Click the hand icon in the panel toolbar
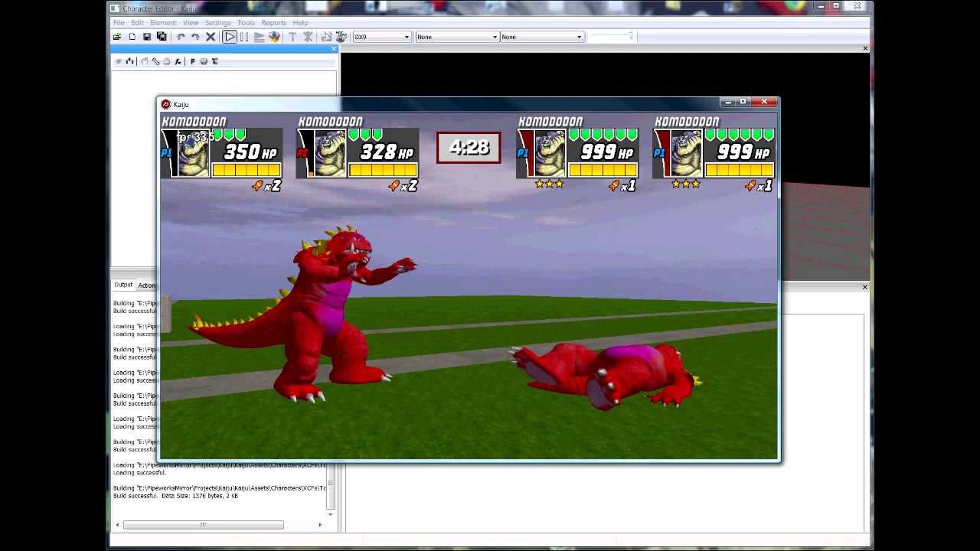This screenshot has width=980, height=551. click(x=143, y=61)
